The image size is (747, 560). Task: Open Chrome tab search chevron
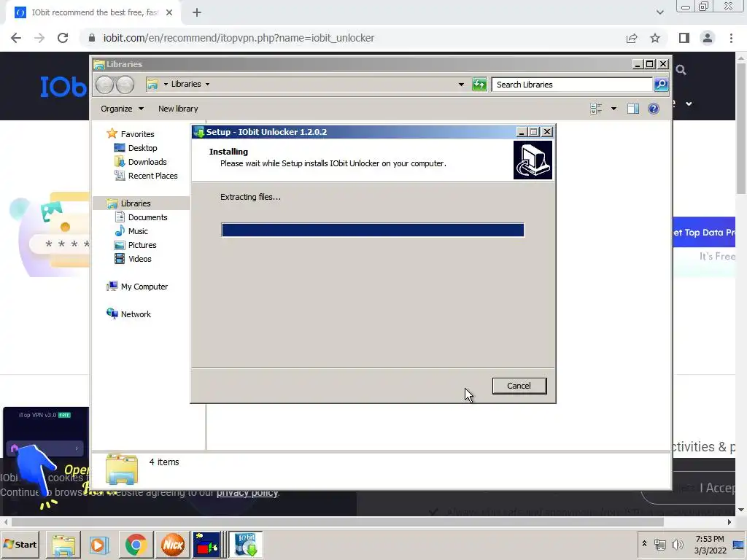[659, 12]
